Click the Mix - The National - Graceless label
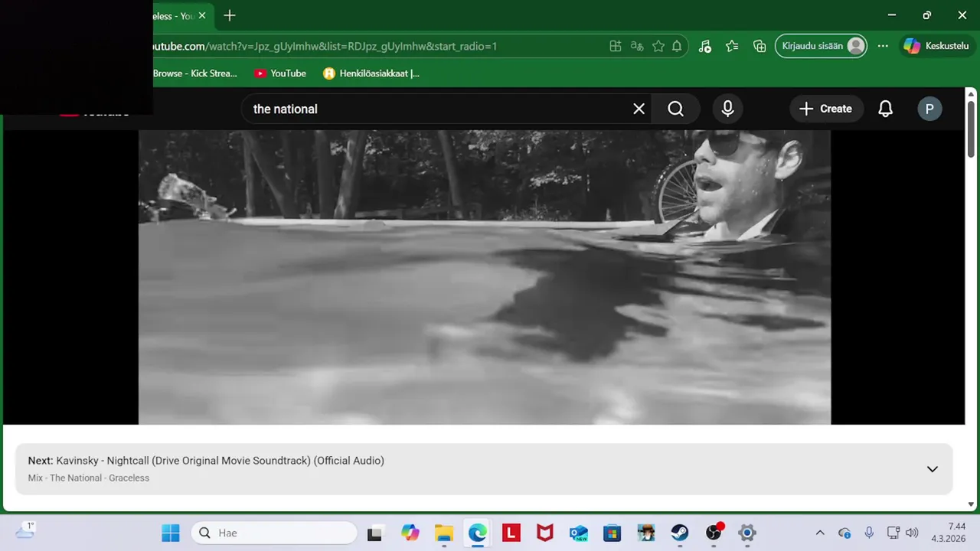 pos(89,478)
